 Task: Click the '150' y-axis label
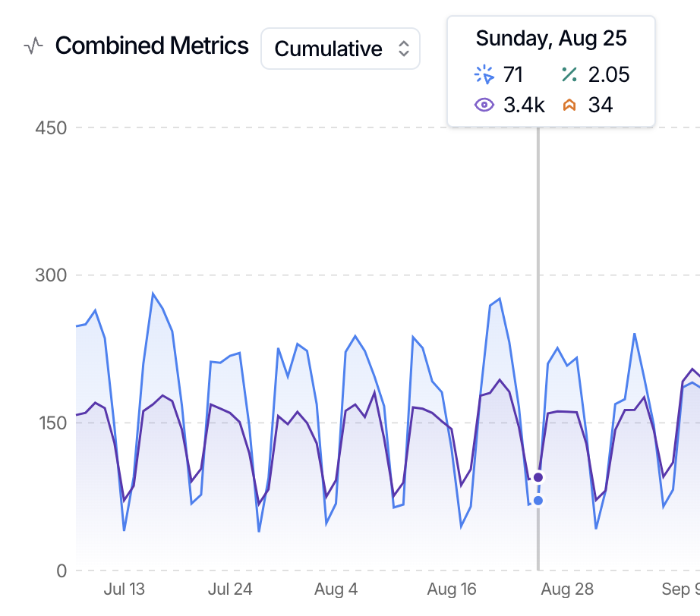click(52, 423)
